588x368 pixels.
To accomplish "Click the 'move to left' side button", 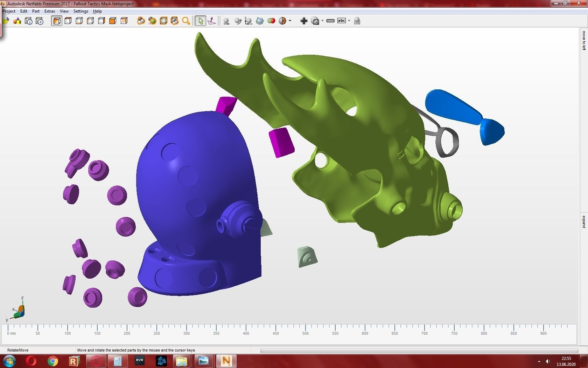I will (584, 41).
